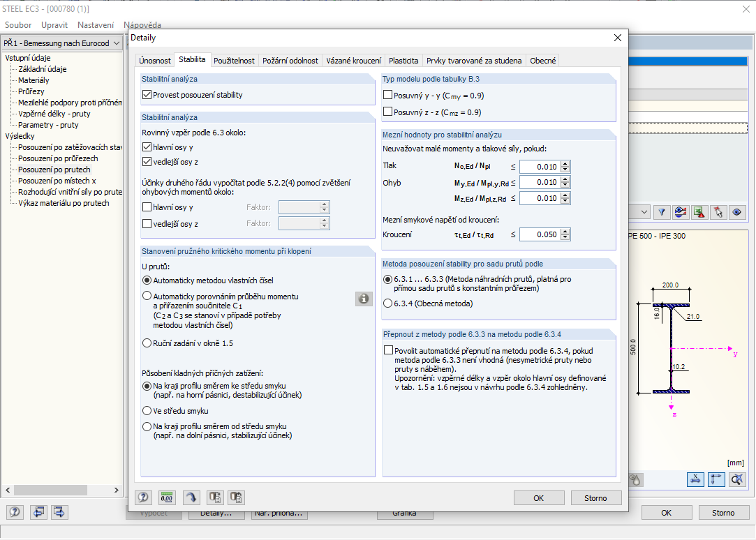
Task: Go to next window with right arrow icon
Action: 59,511
